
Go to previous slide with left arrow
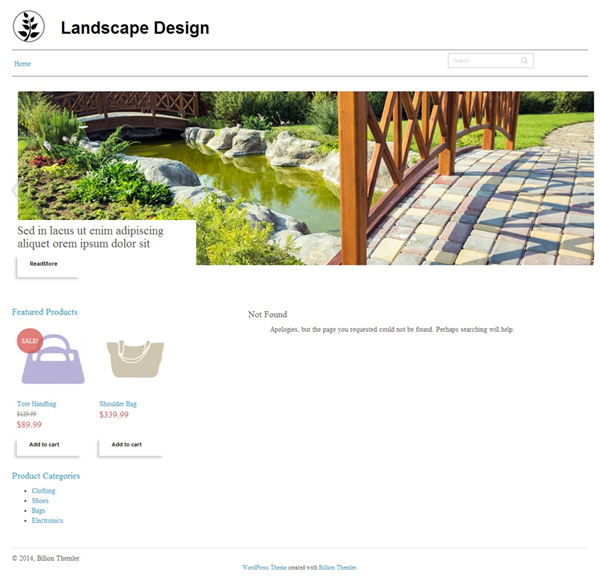click(15, 189)
